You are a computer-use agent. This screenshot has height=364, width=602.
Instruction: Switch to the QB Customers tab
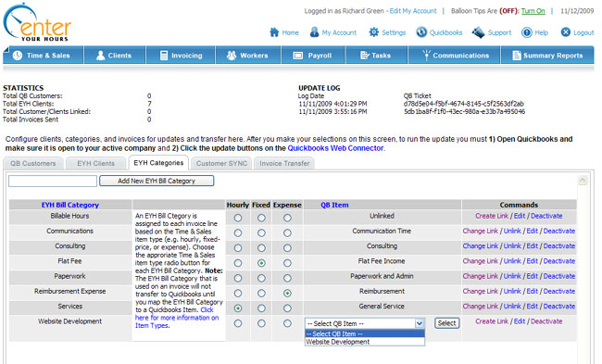coord(33,164)
